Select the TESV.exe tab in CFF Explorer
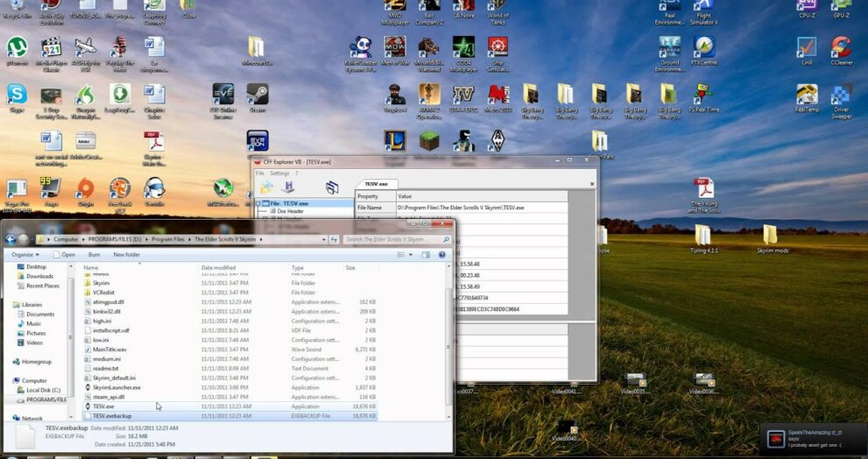This screenshot has width=868, height=459. tap(377, 184)
